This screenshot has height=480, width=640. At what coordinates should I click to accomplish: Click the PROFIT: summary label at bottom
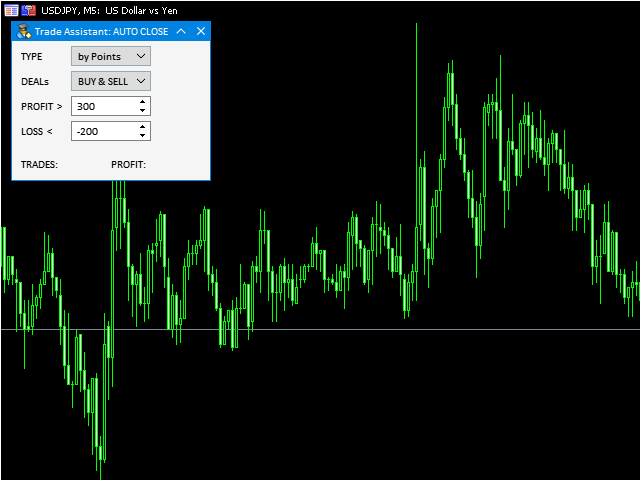[128, 164]
